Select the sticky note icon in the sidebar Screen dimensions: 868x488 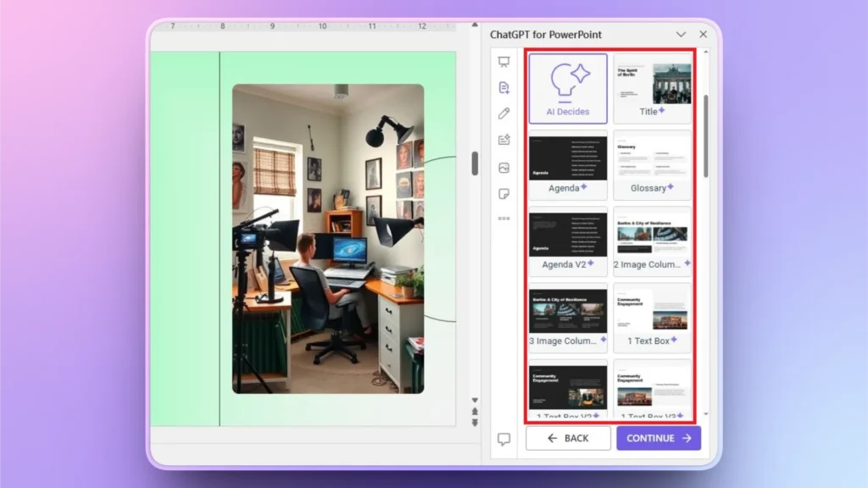tap(504, 192)
